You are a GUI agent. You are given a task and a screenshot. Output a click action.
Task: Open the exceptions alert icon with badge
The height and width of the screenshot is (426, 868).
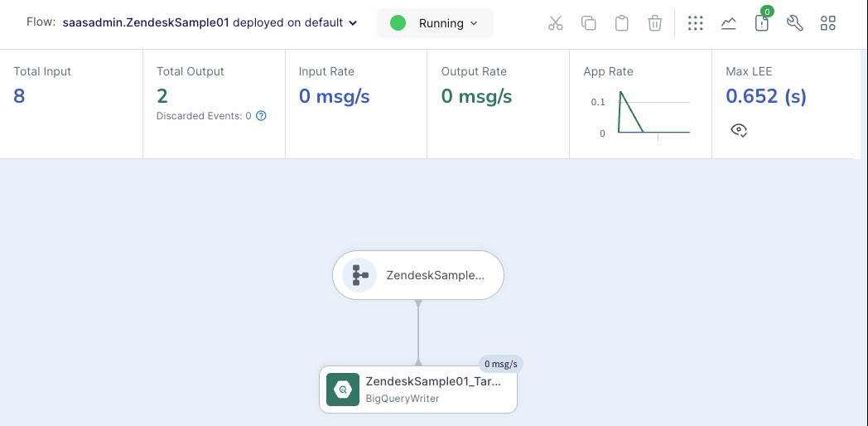pos(762,21)
